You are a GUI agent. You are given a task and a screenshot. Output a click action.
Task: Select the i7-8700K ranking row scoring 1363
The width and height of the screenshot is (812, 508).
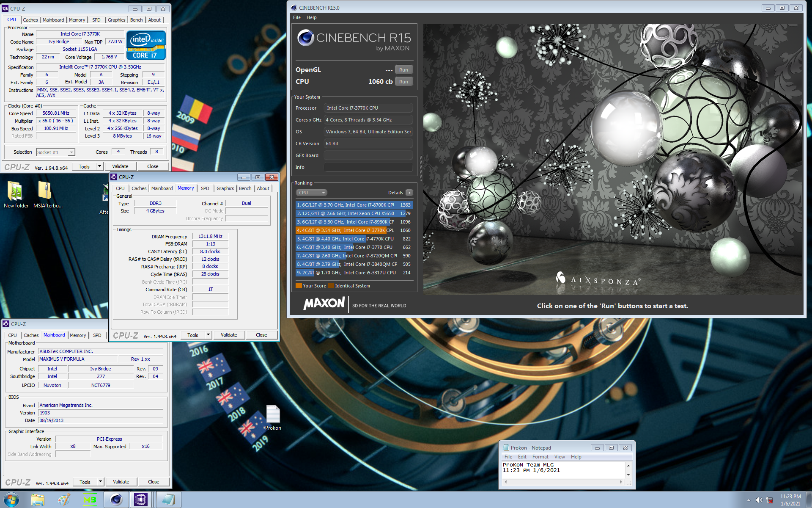click(x=354, y=205)
